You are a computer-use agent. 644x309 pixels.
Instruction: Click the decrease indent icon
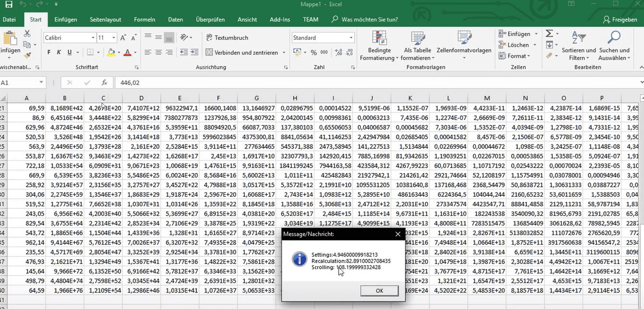click(x=184, y=52)
